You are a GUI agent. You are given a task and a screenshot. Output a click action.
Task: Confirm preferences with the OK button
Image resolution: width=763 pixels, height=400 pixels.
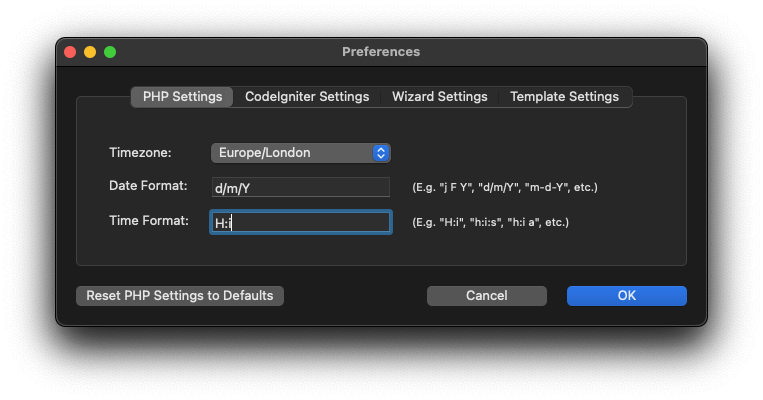click(x=626, y=296)
